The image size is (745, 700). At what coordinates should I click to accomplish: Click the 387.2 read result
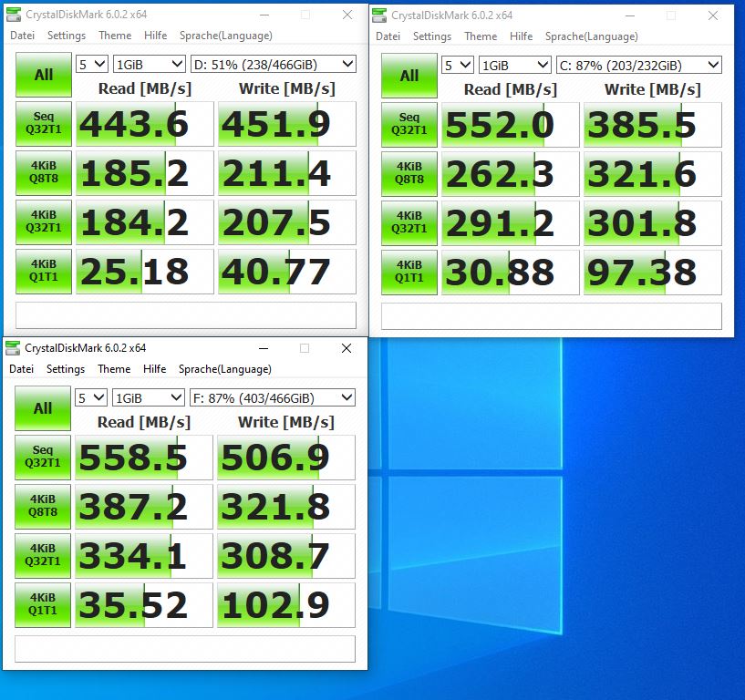[143, 506]
